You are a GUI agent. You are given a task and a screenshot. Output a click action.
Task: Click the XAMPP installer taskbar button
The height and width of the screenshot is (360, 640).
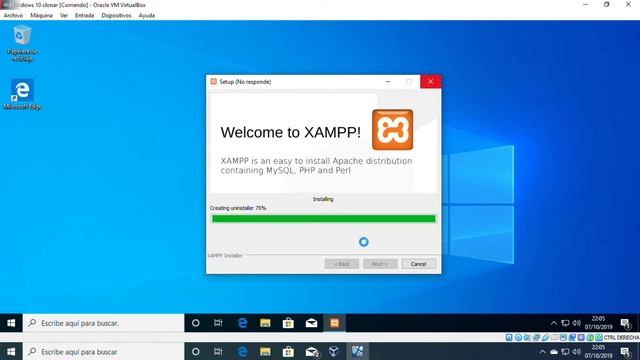click(x=334, y=323)
